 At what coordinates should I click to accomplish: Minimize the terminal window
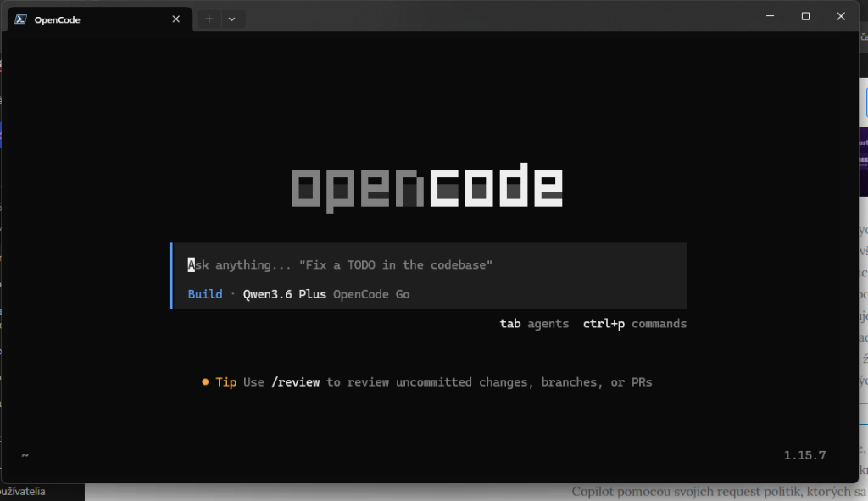tap(770, 17)
